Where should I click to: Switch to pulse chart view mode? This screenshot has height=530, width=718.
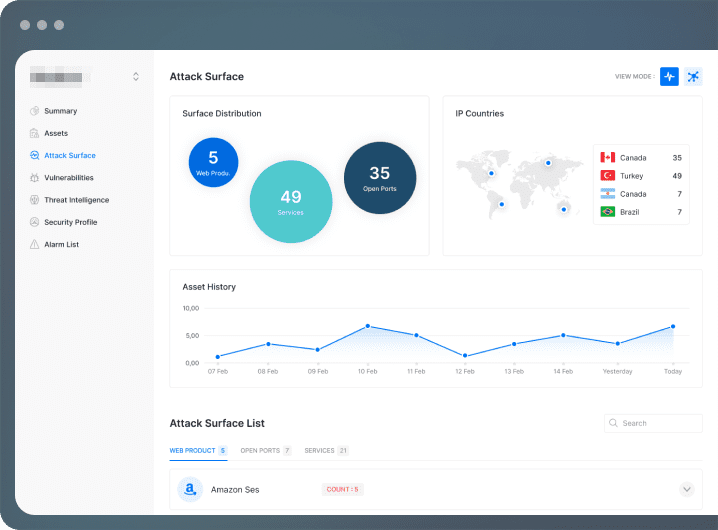click(x=669, y=76)
